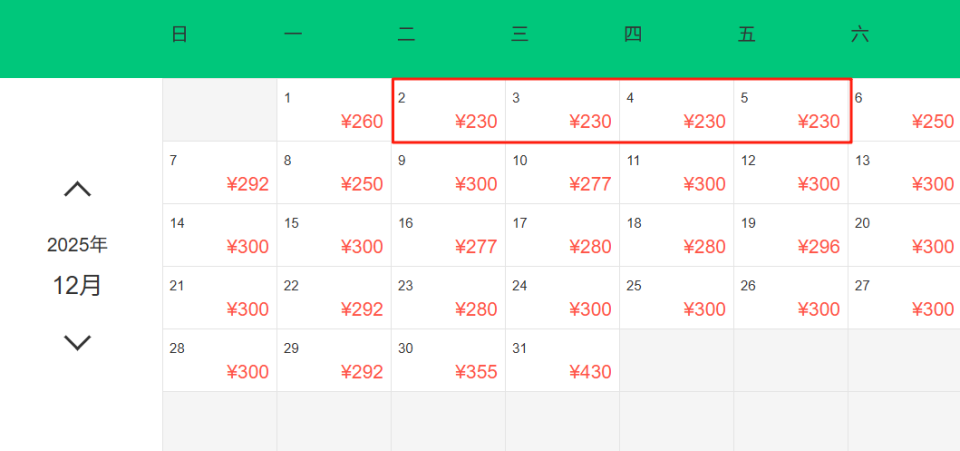Image resolution: width=960 pixels, height=451 pixels.
Task: Select December 3 priced ¥230
Action: (x=562, y=110)
